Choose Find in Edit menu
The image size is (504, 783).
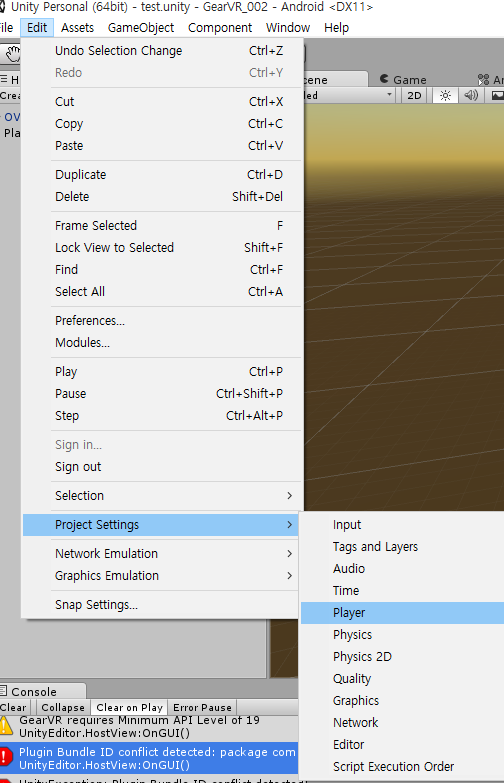tap(162, 269)
